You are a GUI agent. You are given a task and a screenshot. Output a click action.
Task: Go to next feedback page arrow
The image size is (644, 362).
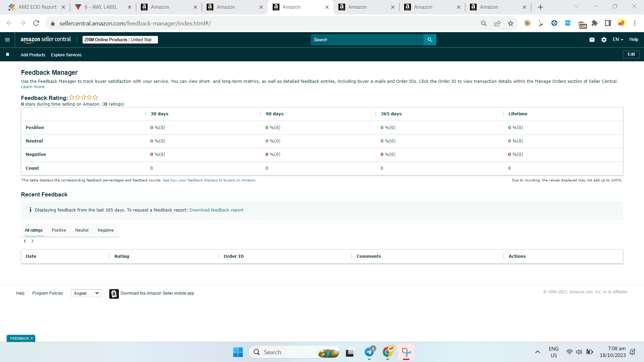[33, 241]
